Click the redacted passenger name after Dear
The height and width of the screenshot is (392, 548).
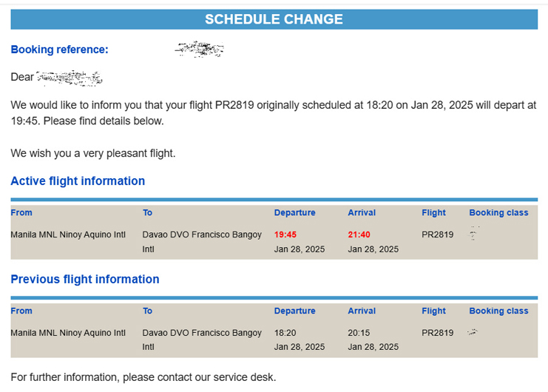coord(70,78)
